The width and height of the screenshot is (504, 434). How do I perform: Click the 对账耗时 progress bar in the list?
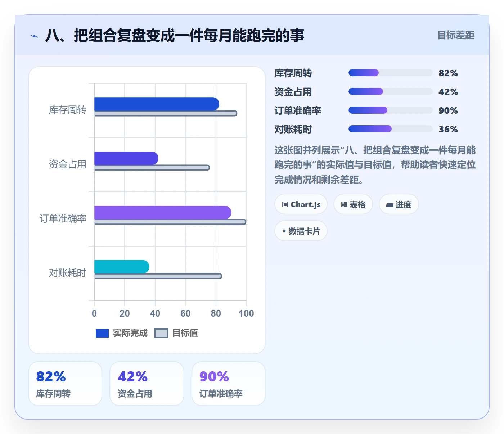390,129
